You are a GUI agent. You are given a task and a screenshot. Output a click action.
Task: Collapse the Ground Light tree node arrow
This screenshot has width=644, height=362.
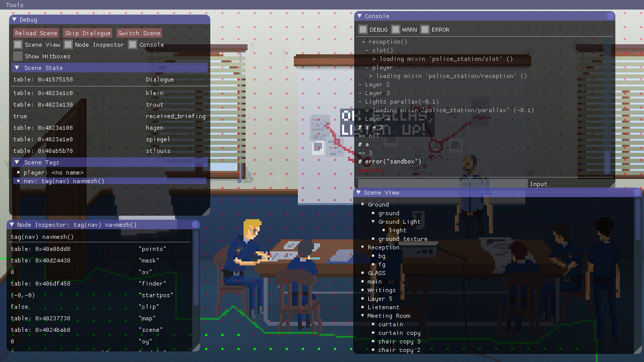click(x=373, y=222)
